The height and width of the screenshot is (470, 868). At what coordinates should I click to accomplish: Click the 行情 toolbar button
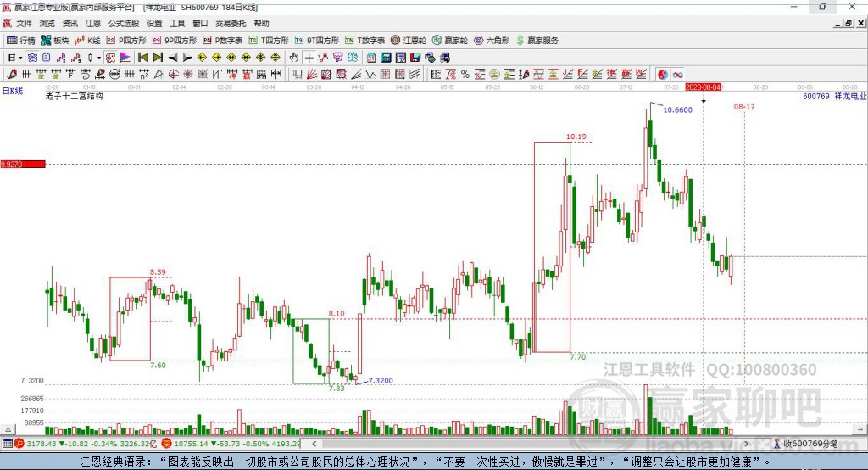[x=20, y=41]
